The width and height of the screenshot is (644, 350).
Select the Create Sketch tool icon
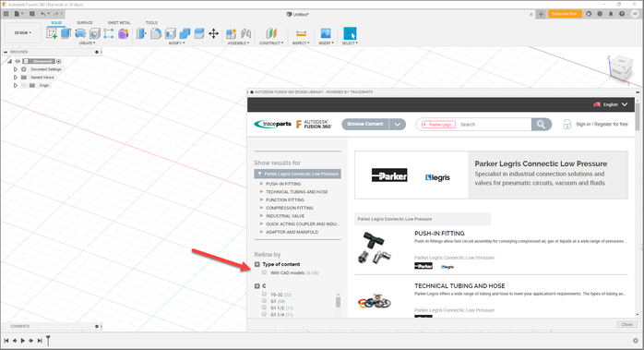point(52,34)
